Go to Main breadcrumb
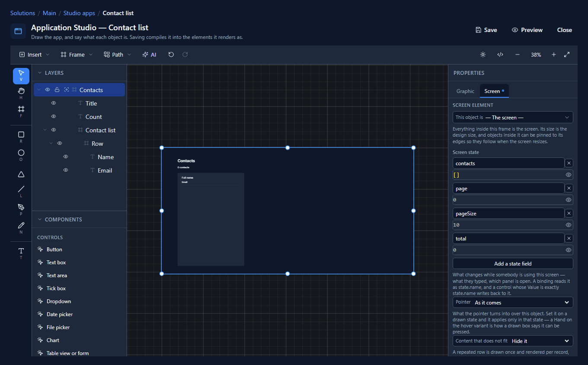This screenshot has height=365, width=588. click(49, 13)
